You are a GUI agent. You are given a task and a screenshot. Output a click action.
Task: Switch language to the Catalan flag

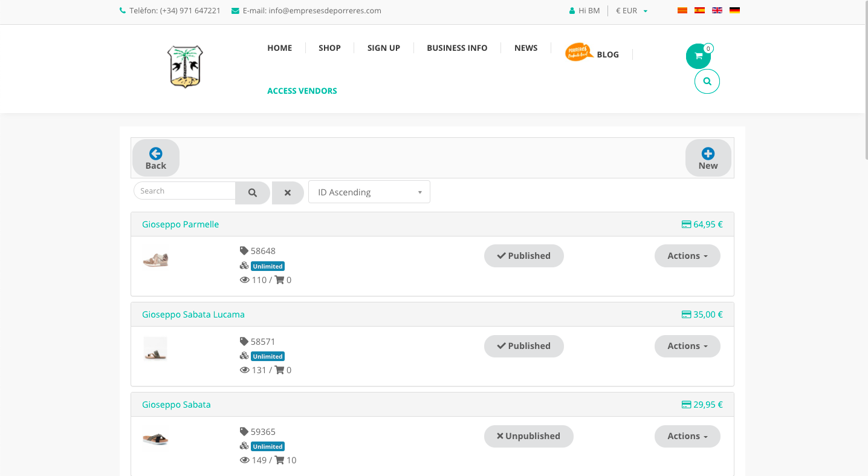pos(682,10)
